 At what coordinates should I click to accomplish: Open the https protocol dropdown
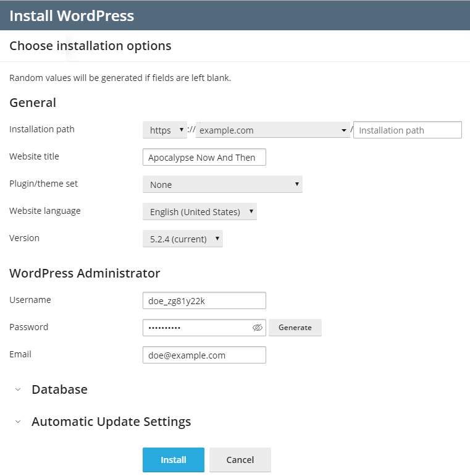tap(164, 130)
